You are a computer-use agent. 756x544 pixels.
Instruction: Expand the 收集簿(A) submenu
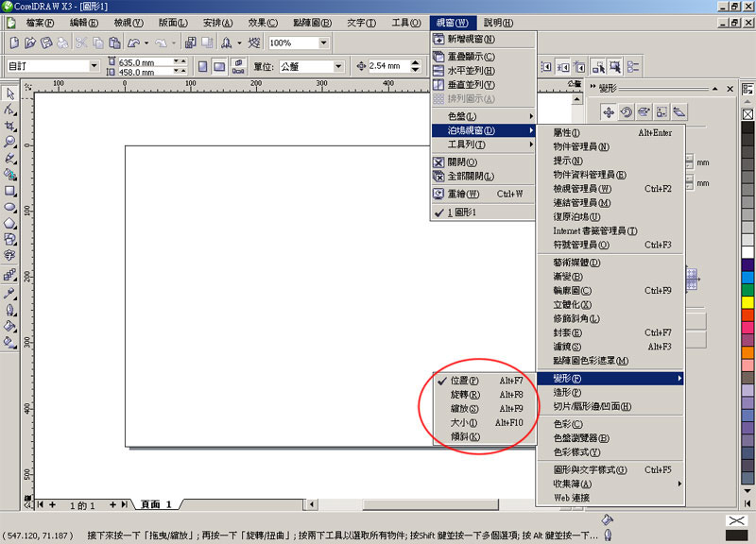pyautogui.click(x=610, y=484)
